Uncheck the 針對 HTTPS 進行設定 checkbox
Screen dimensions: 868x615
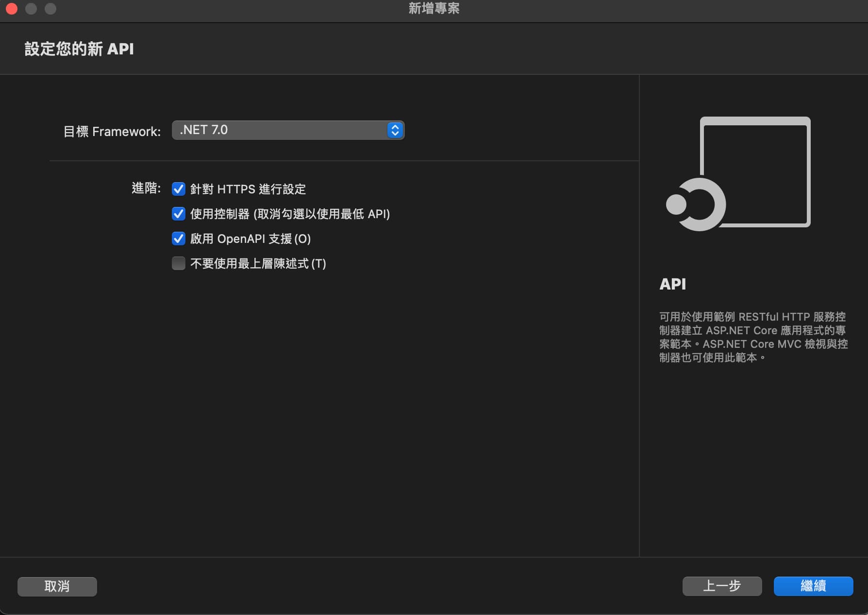[179, 189]
